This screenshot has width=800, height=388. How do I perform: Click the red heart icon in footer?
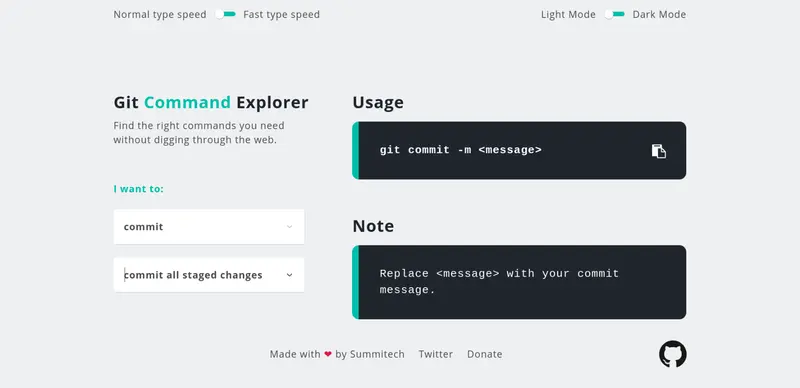328,354
